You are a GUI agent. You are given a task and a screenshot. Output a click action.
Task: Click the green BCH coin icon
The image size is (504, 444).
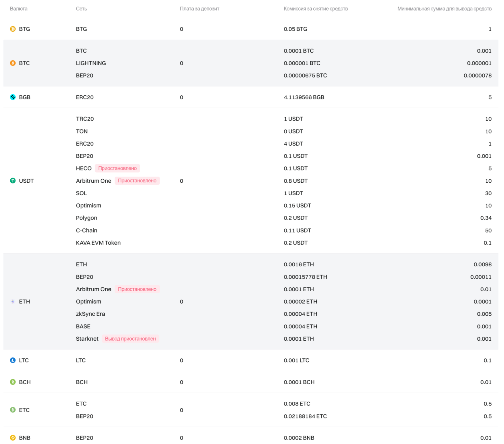[x=13, y=382]
